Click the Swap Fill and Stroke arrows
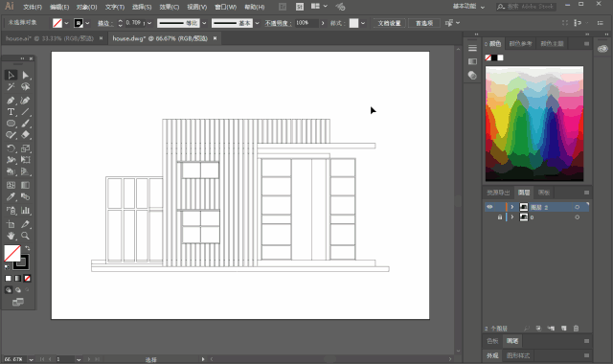The image size is (613, 364). tap(28, 248)
